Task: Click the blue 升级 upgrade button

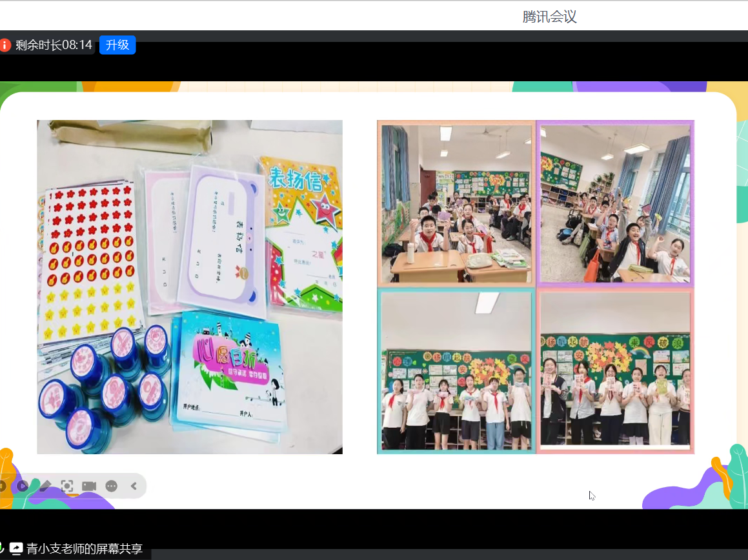Action: click(117, 45)
